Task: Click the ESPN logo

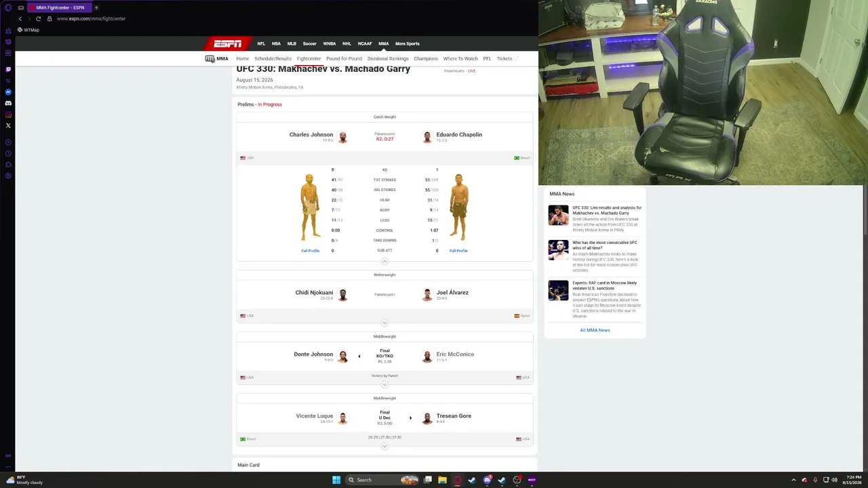Action: pos(227,43)
